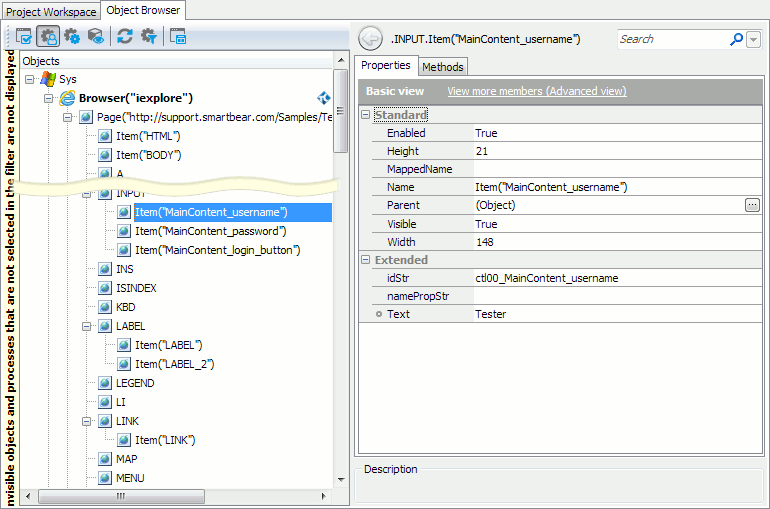Screen dimensions: 770x509
Task: Click the icon beside MENU node
Action: pyautogui.click(x=105, y=478)
